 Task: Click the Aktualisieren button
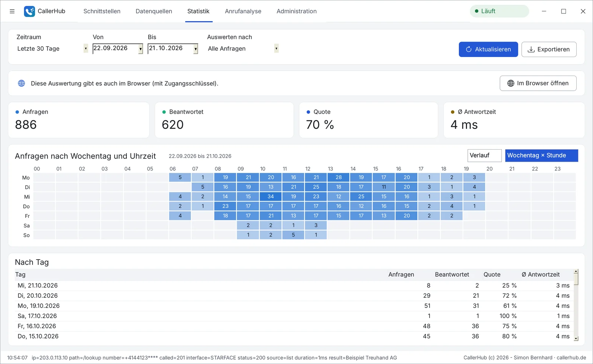[x=488, y=49]
